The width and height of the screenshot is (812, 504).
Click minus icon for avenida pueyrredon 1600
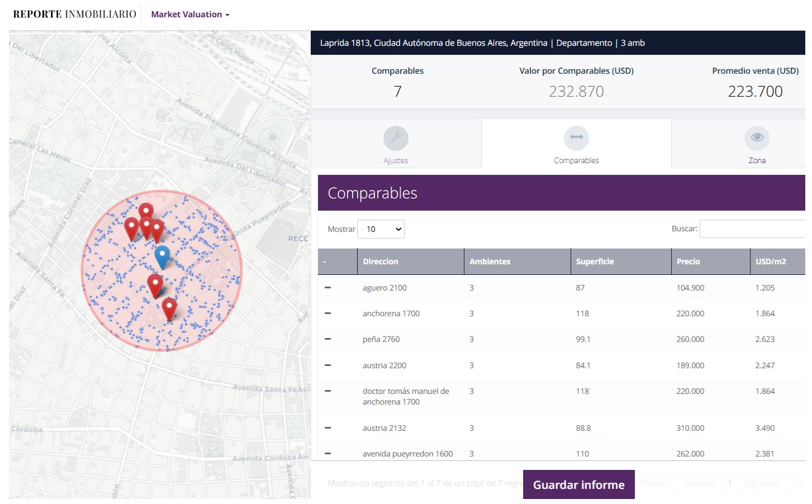328,454
